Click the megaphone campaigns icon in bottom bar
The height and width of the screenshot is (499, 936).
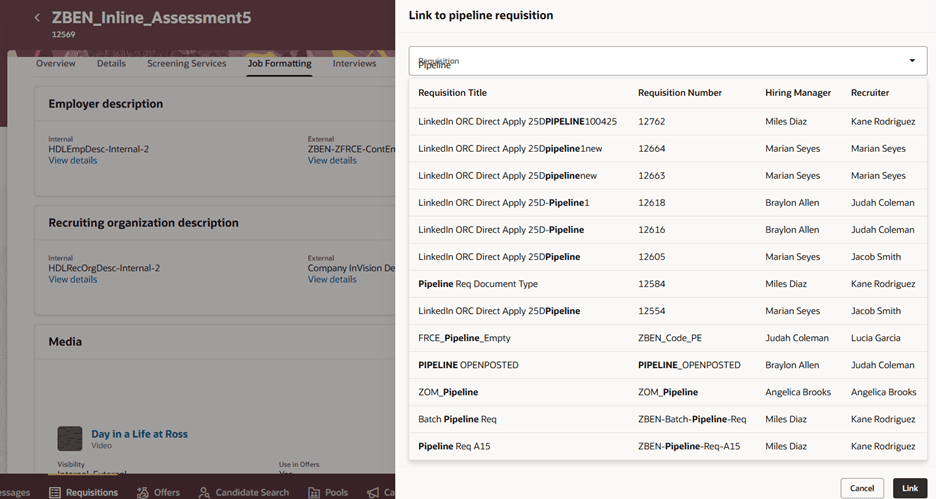point(373,492)
